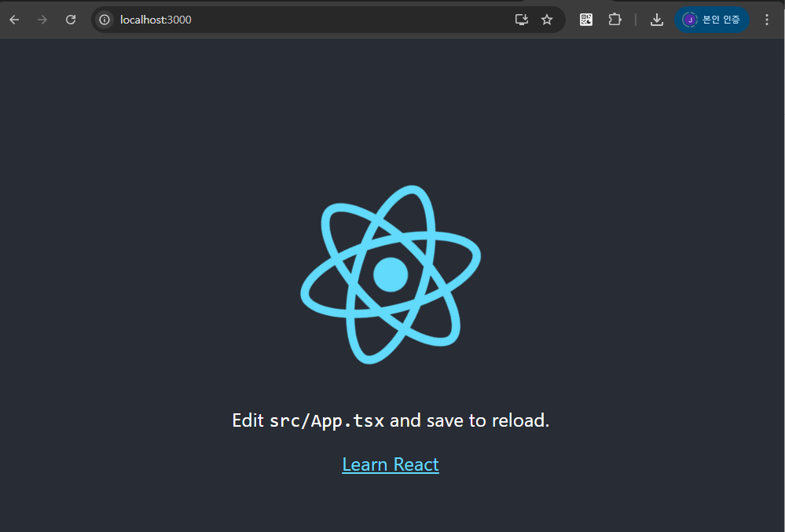
Task: Install localhost as an app
Action: (521, 20)
